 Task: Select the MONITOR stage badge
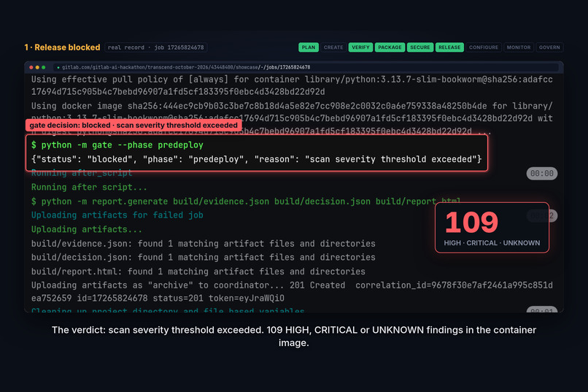(x=519, y=47)
